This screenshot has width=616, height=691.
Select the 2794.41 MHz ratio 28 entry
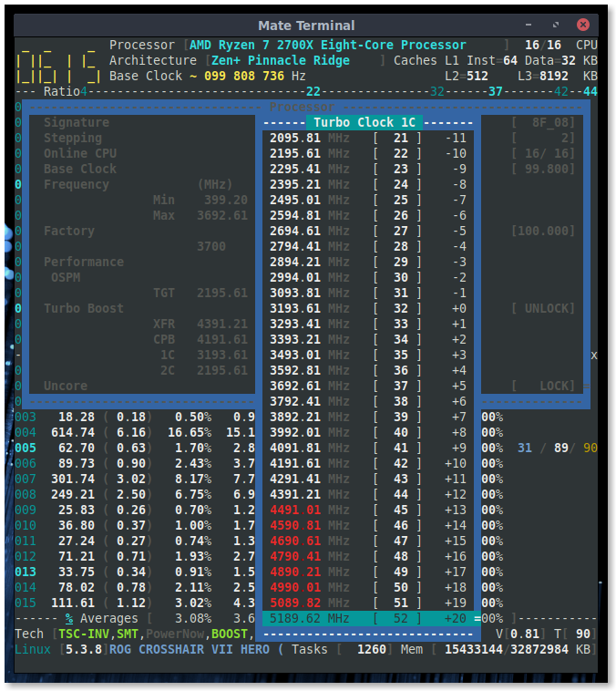click(x=368, y=246)
